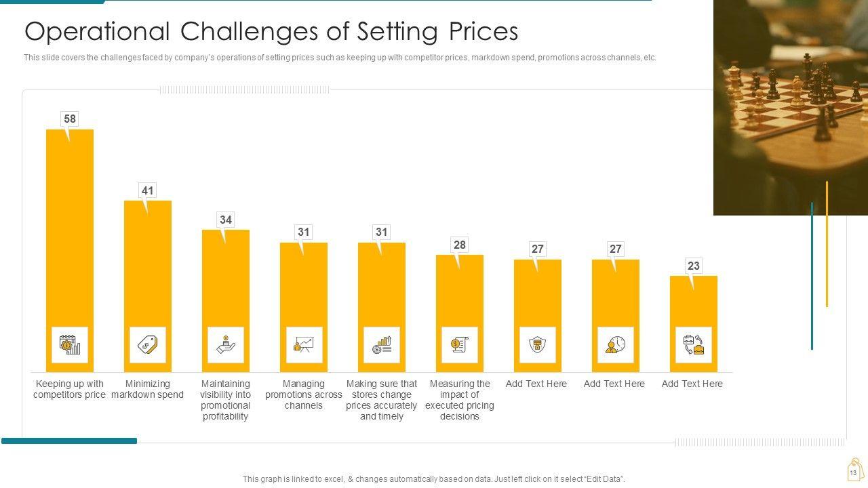Viewport: 868px width, 488px height.
Task: Select the presentation chart icon in fourth bar
Action: (304, 345)
